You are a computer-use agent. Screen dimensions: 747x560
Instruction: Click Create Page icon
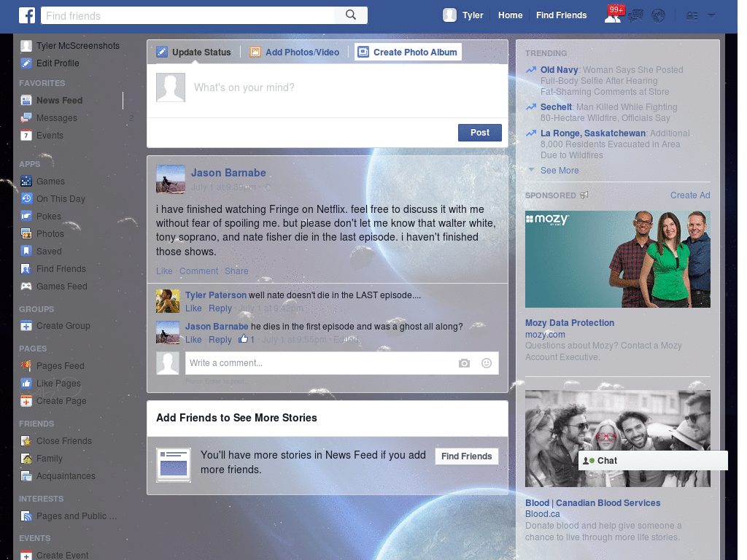pos(26,401)
